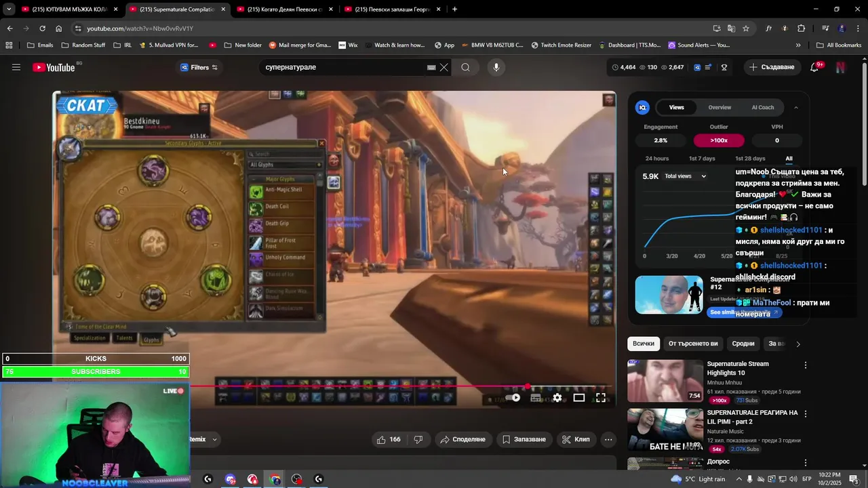
Task: Like the video with 166 likes
Action: point(389,439)
